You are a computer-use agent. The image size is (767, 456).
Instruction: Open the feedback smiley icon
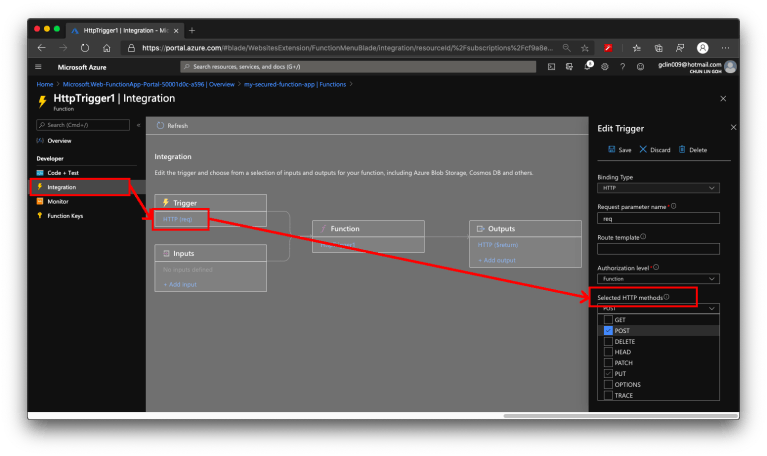click(x=640, y=67)
